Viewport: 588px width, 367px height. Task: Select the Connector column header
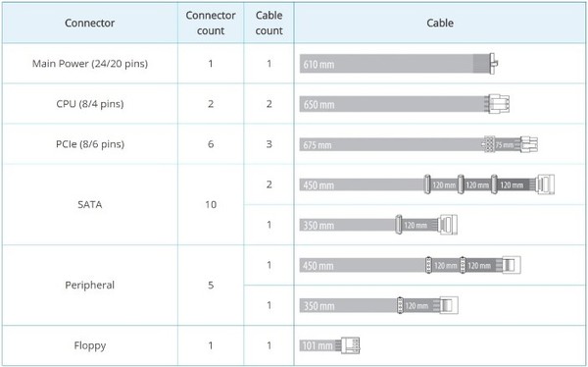point(89,23)
